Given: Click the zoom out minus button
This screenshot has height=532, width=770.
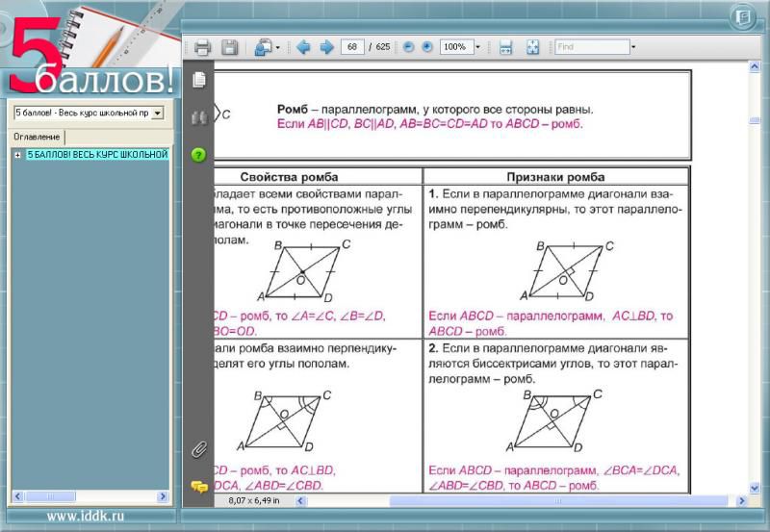Looking at the screenshot, I should pyautogui.click(x=409, y=46).
